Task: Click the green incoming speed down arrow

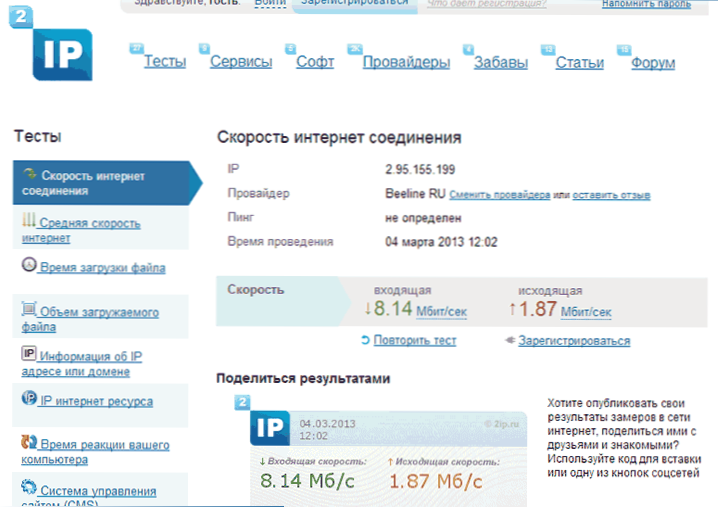Action: (x=367, y=309)
